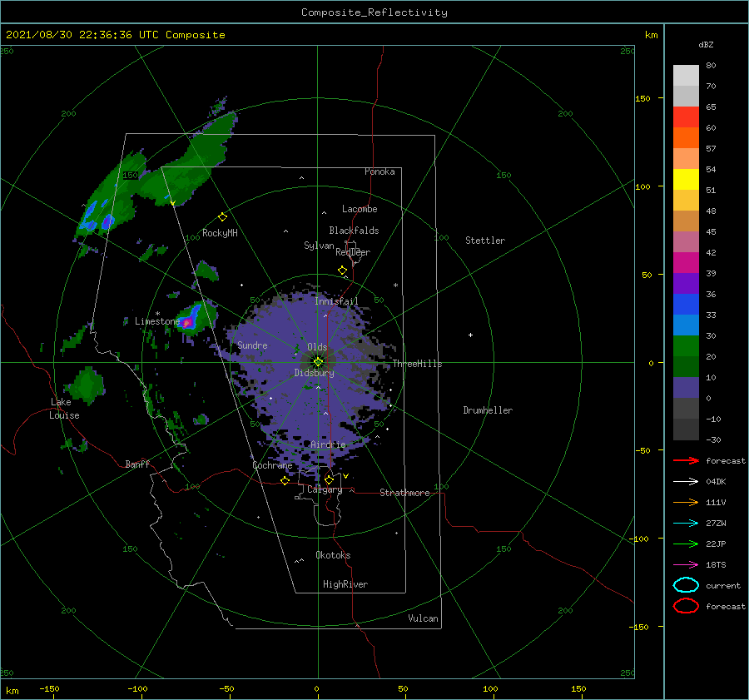Click the Airdrie town label

click(x=328, y=444)
